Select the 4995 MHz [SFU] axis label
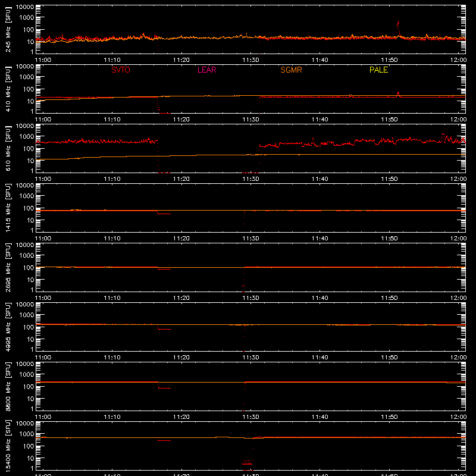 pos(8,327)
